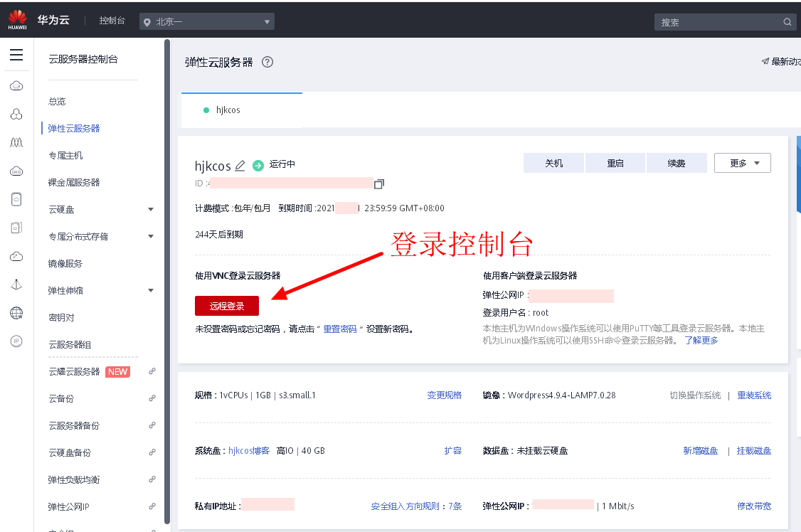Screen dimensions: 801x532
Task: Click the location pin icon in region selector
Action: 147,22
